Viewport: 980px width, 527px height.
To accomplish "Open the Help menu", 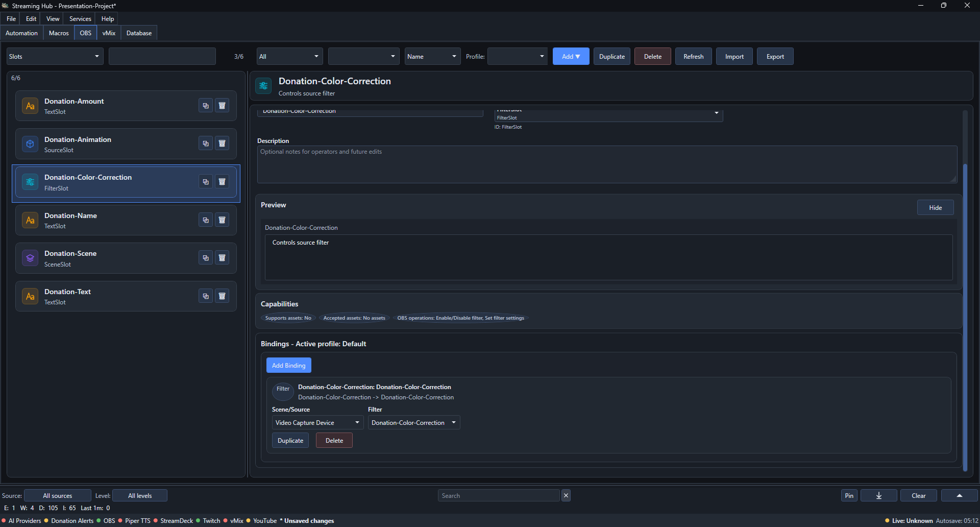I will point(108,18).
